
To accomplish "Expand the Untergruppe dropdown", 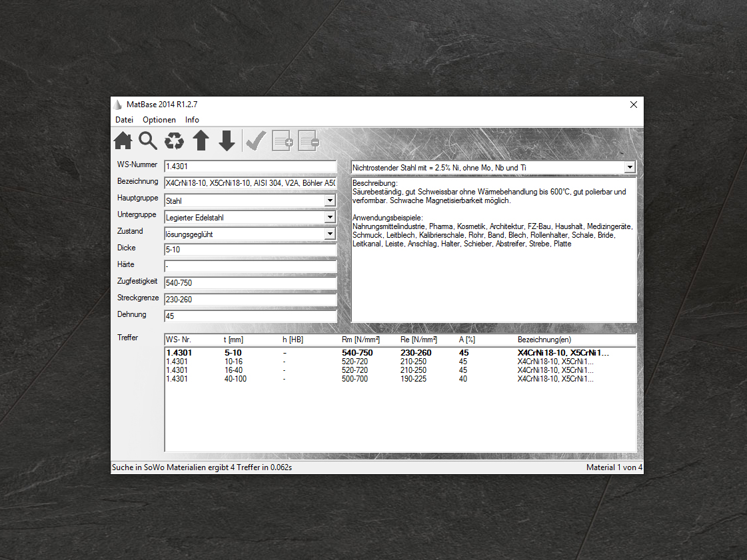I will point(330,217).
